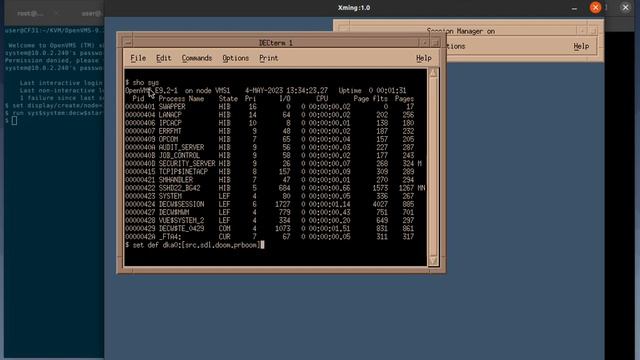Click the SSHD22_BG42 process row

275,188
